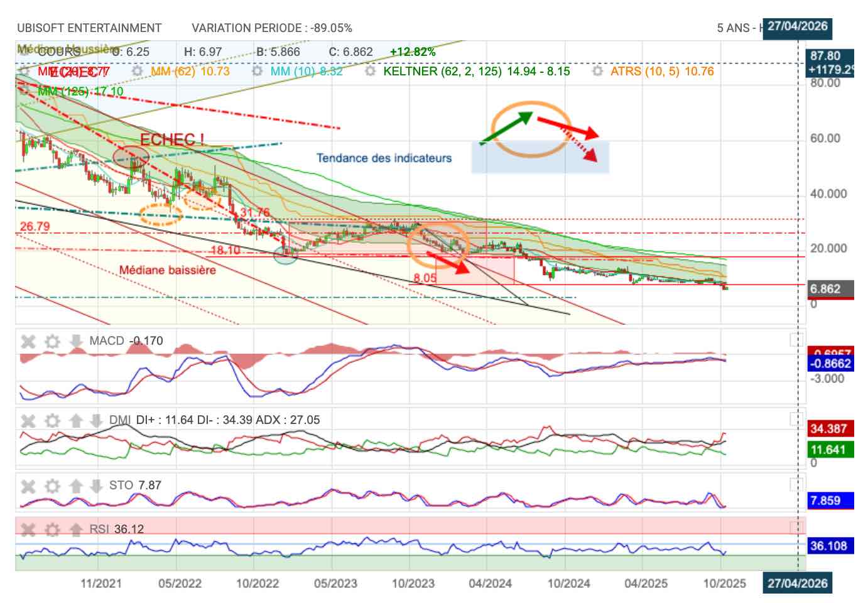The width and height of the screenshot is (868, 603).
Task: Move the STO panel down
Action: 96,486
